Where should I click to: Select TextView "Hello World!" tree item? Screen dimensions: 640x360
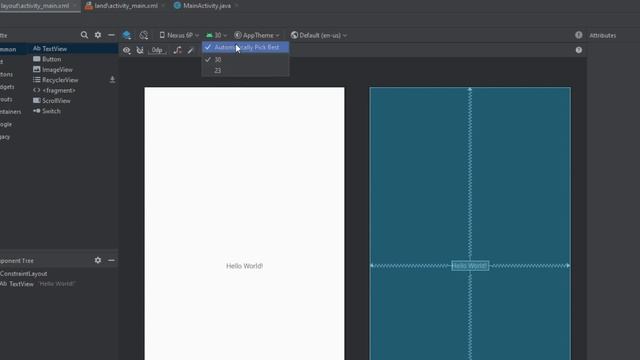[x=38, y=284]
